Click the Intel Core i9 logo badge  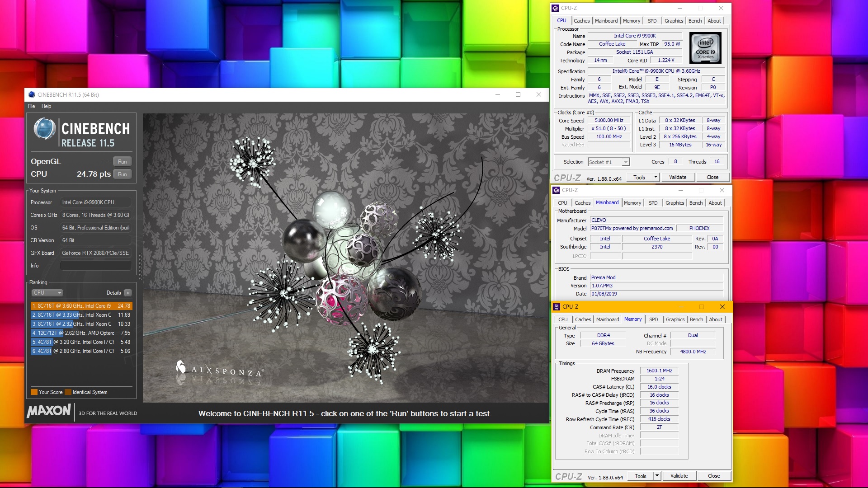705,48
